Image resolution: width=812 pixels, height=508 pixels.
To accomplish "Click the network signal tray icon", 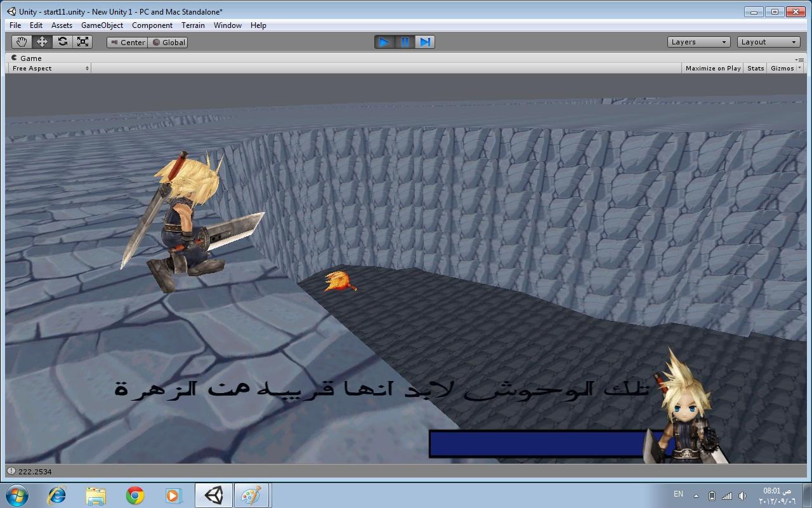I will (x=727, y=496).
